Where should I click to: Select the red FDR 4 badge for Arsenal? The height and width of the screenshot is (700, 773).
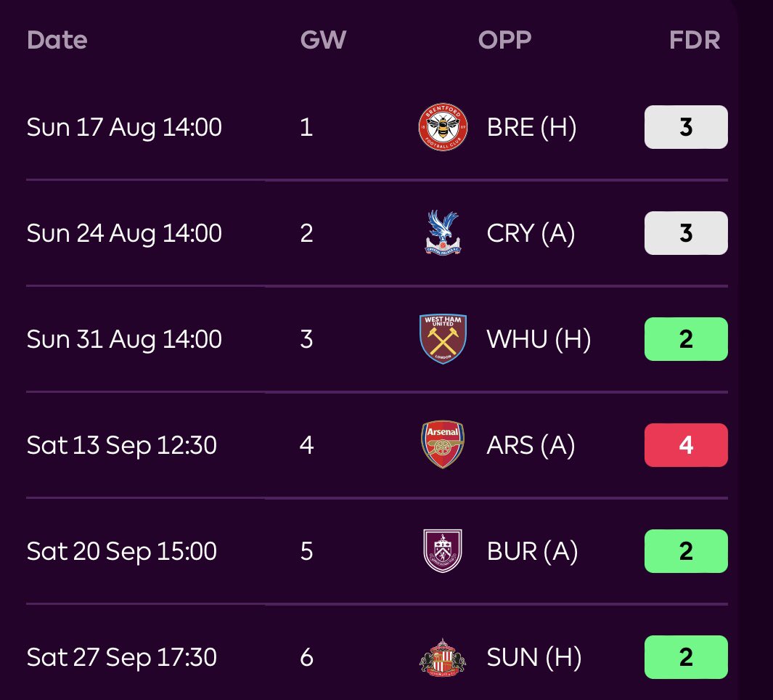686,445
